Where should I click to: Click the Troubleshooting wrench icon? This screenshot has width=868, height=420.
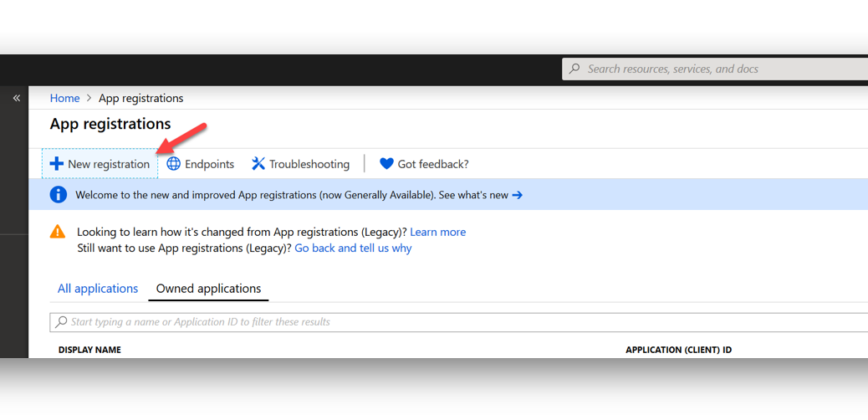[x=258, y=164]
